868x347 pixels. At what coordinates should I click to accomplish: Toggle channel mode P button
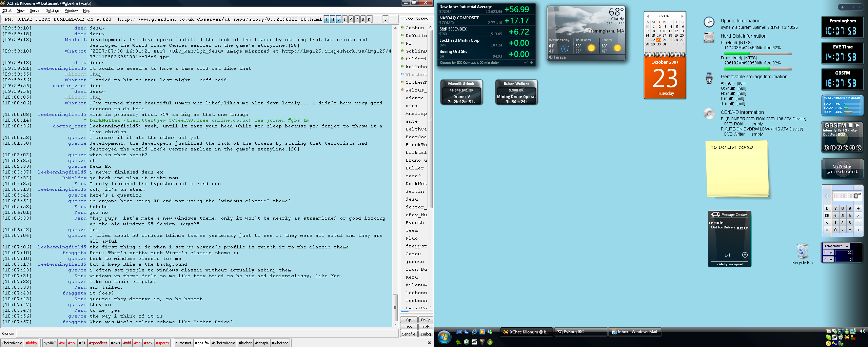point(351,19)
